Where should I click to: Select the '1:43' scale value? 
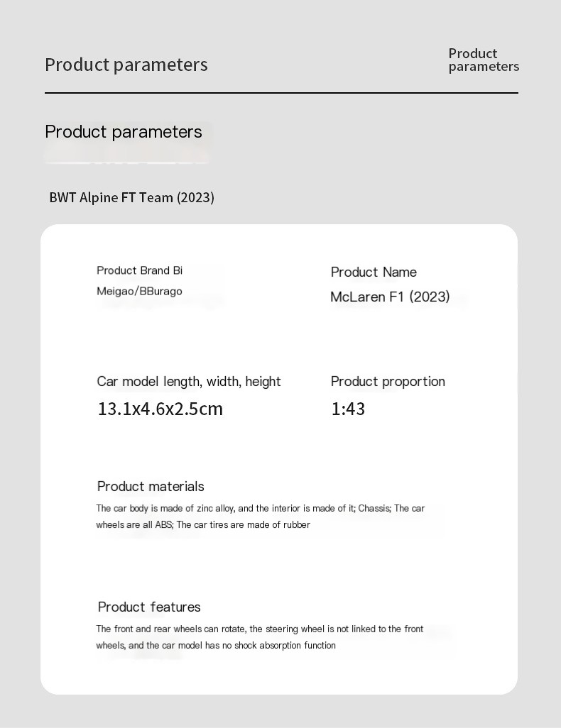tap(348, 409)
